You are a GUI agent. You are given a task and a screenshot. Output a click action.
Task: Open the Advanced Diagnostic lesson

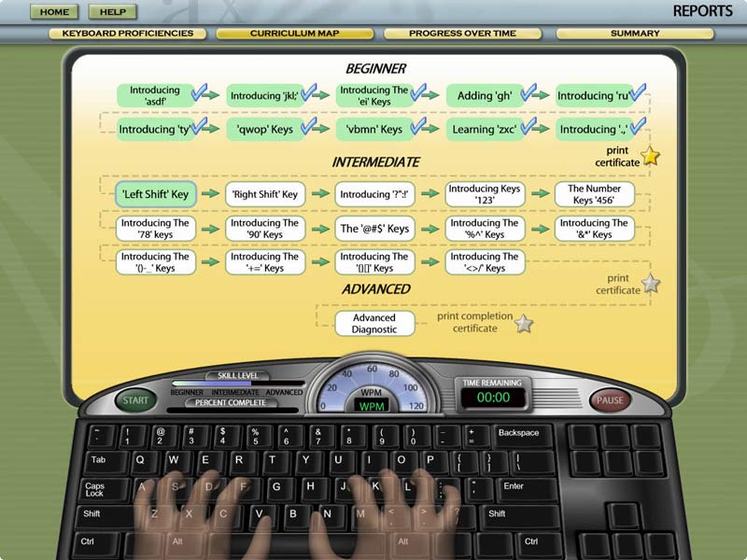click(x=375, y=323)
